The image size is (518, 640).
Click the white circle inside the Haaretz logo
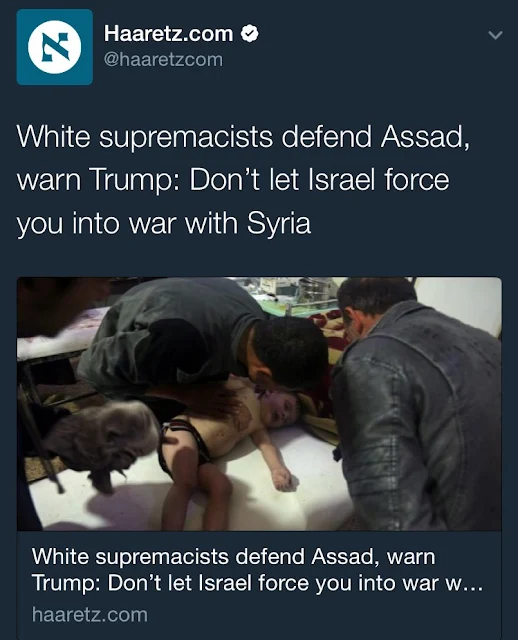55,47
